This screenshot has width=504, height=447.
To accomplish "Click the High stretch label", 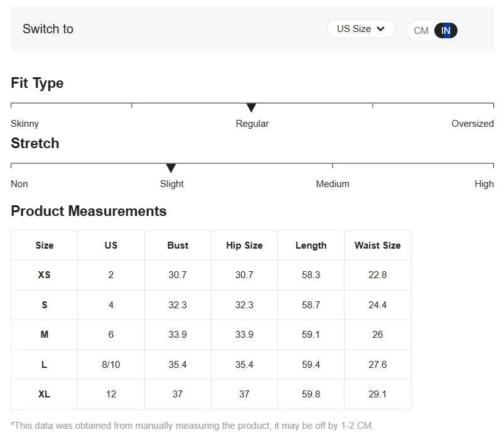I will pos(484,183).
